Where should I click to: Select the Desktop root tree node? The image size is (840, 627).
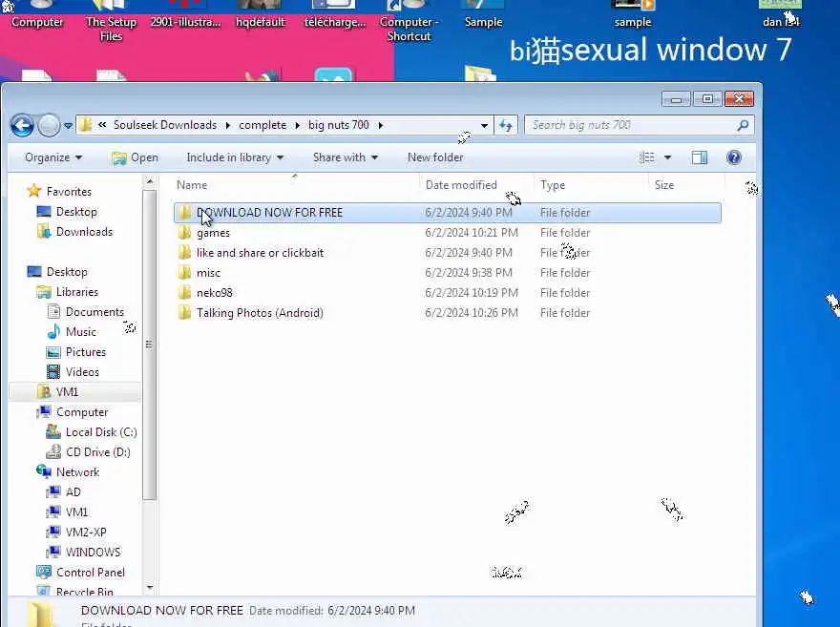coord(67,272)
